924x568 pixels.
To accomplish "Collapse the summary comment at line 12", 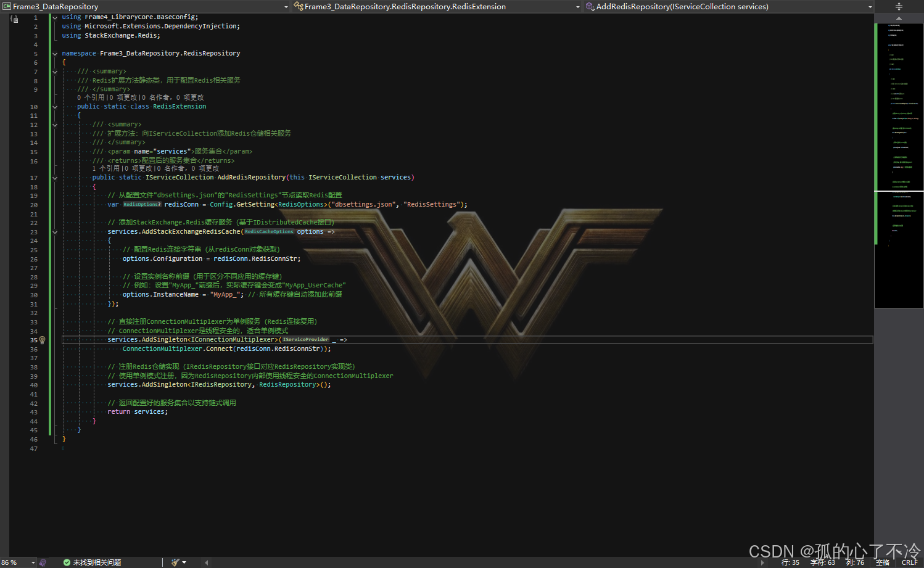I will pos(55,125).
